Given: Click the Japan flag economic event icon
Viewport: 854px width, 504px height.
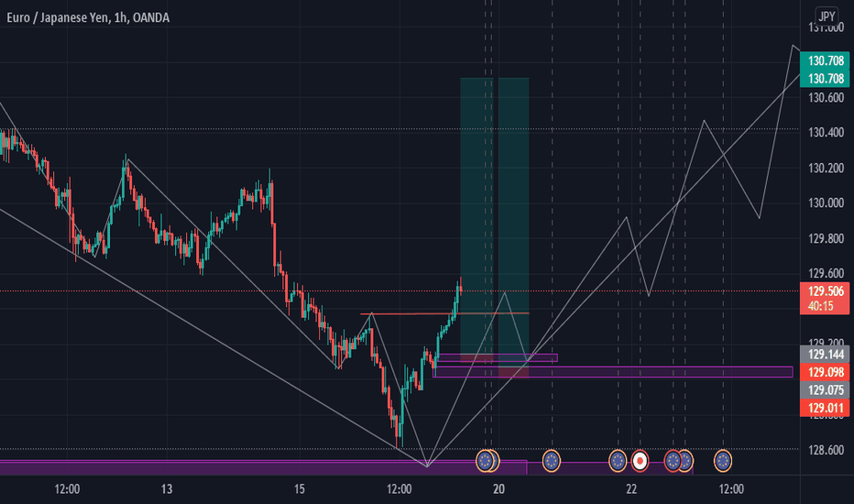Looking at the screenshot, I should point(640,461).
